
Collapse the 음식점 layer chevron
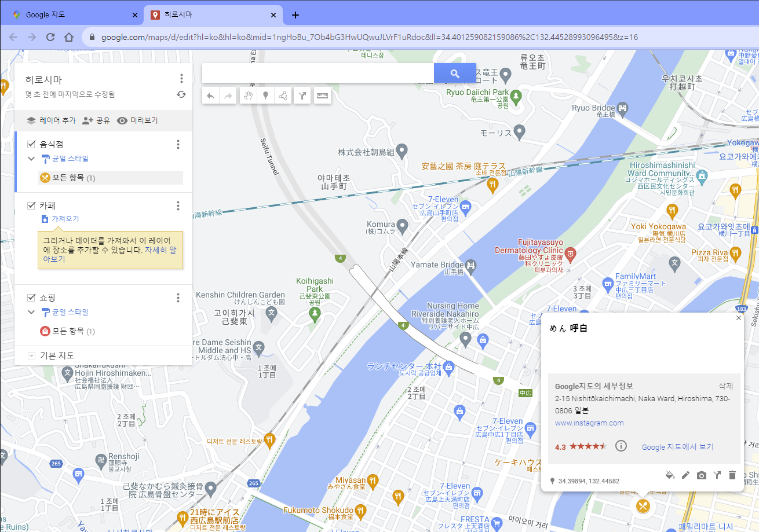[31, 159]
